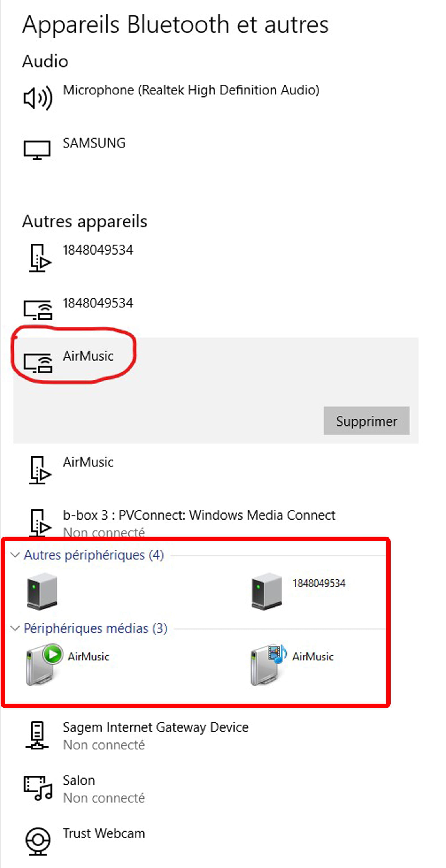
Task: Click the Trust Webcam icon
Action: tap(38, 841)
